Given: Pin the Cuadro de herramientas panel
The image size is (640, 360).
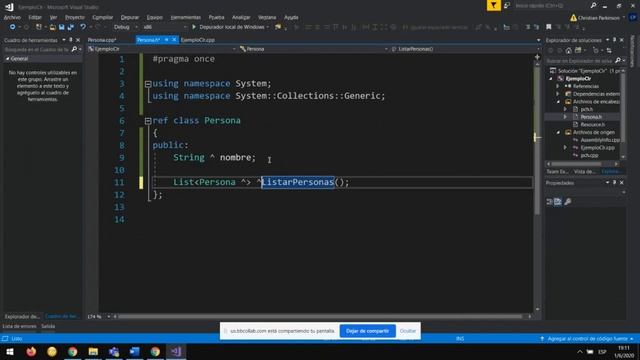Looking at the screenshot, I should pos(71,40).
